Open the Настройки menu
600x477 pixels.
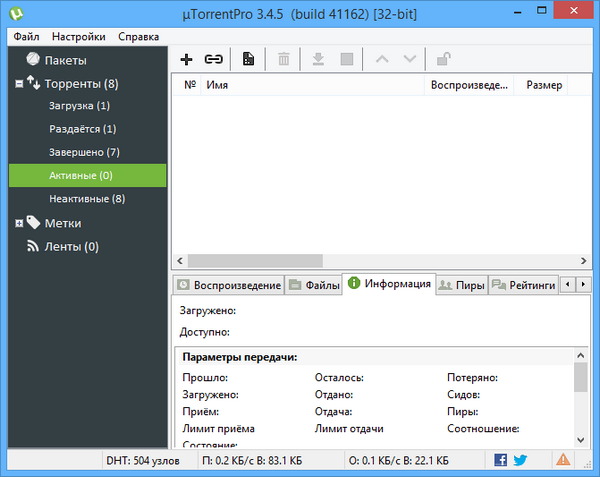pyautogui.click(x=80, y=36)
